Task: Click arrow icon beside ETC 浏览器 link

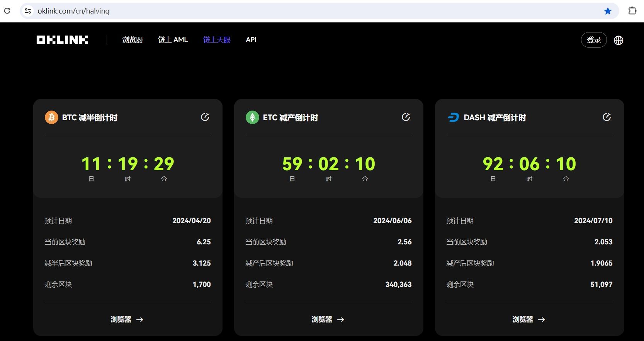Action: point(341,319)
